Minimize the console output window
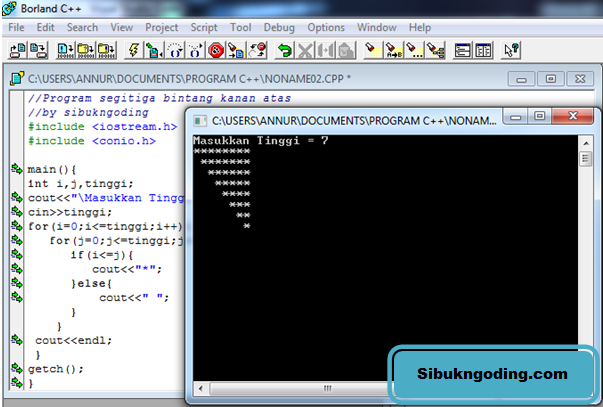This screenshot has height=407, width=603. [x=516, y=117]
